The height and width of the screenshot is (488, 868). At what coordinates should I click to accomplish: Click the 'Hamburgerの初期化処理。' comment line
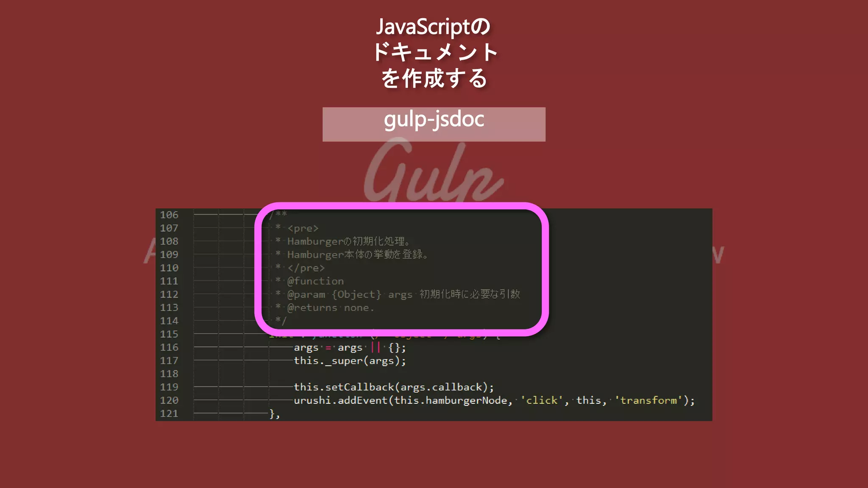coord(342,241)
